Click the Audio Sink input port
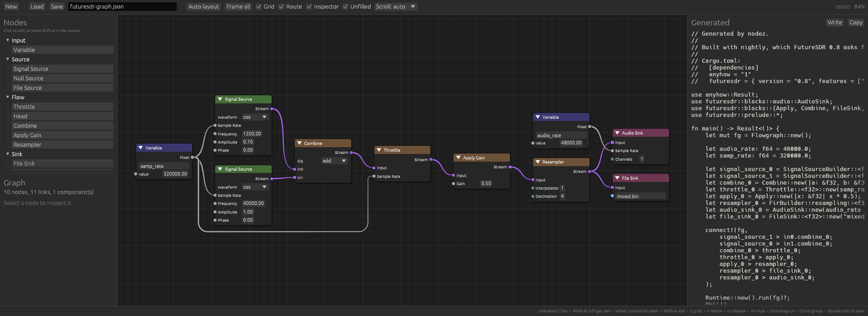 pos(612,142)
